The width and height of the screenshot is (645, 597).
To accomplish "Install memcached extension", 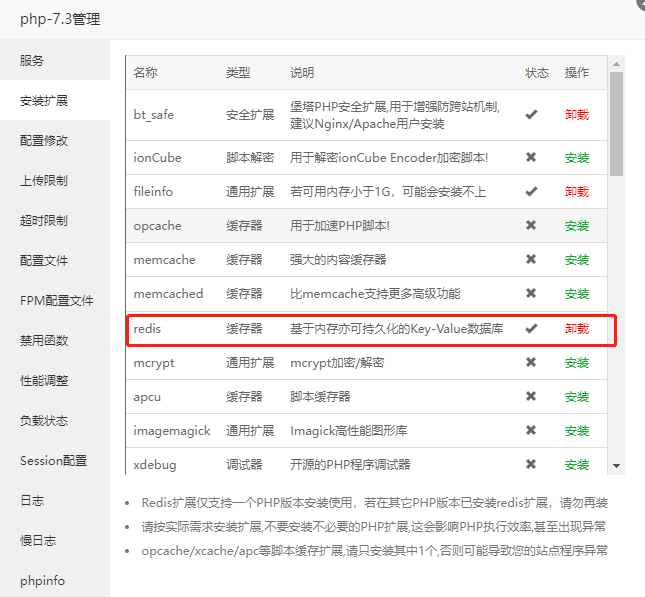I will click(x=577, y=294).
